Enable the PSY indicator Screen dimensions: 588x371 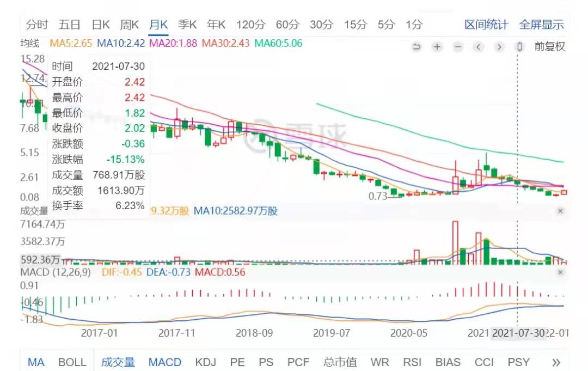coord(518,362)
